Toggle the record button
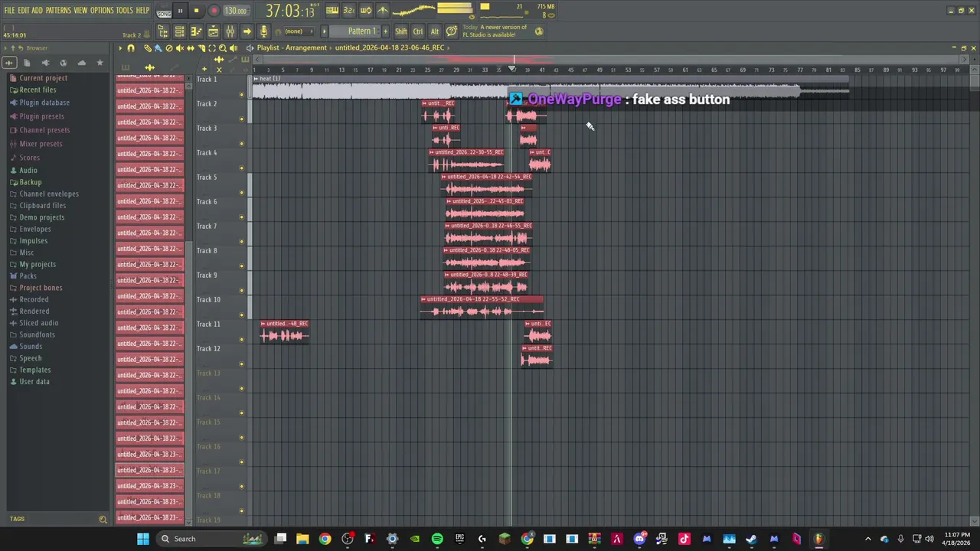This screenshot has height=551, width=980. 214,11
